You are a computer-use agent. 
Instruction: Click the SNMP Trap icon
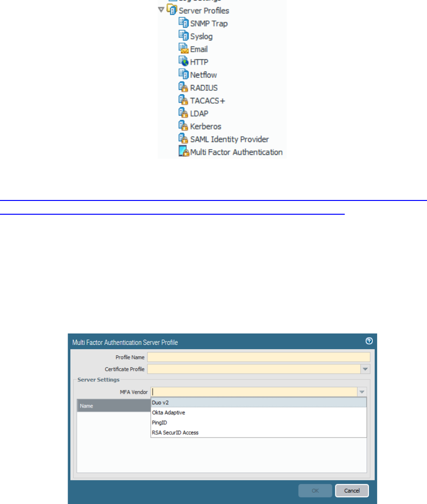point(184,22)
